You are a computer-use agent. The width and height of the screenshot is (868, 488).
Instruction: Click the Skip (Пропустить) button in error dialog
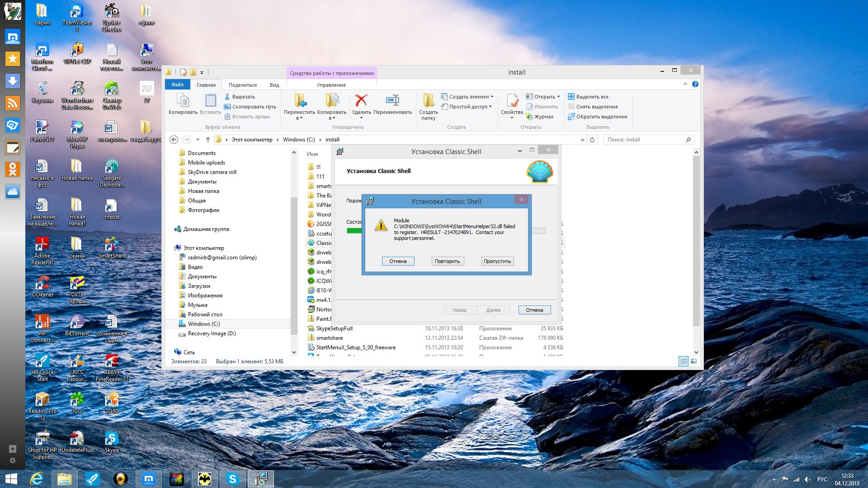[497, 261]
